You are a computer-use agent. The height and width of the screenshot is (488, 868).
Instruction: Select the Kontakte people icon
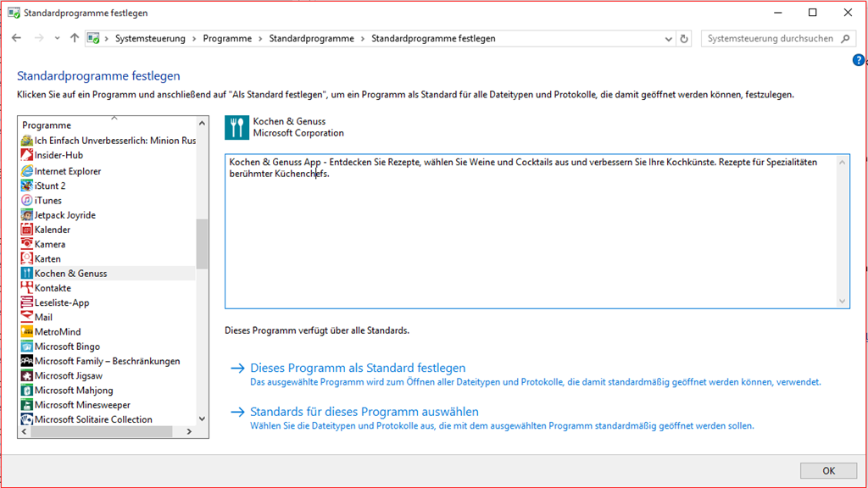point(26,288)
